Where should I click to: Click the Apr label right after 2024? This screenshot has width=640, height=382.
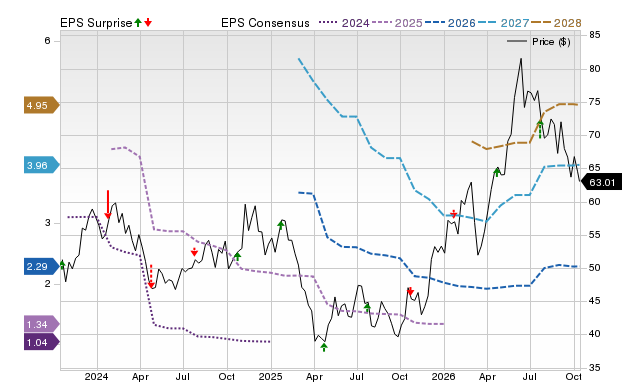pos(140,376)
